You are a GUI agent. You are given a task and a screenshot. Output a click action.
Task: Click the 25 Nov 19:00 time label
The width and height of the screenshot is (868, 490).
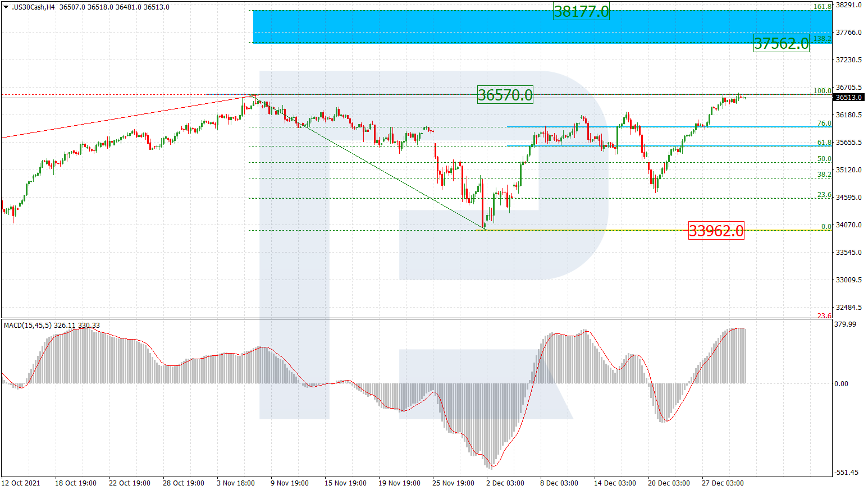pos(453,483)
